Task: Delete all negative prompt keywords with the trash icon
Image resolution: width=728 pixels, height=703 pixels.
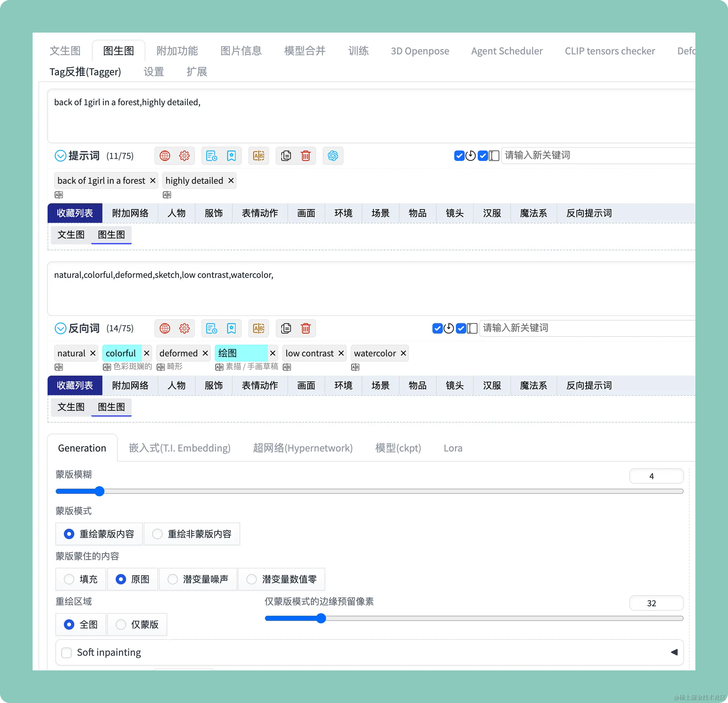Action: (306, 328)
